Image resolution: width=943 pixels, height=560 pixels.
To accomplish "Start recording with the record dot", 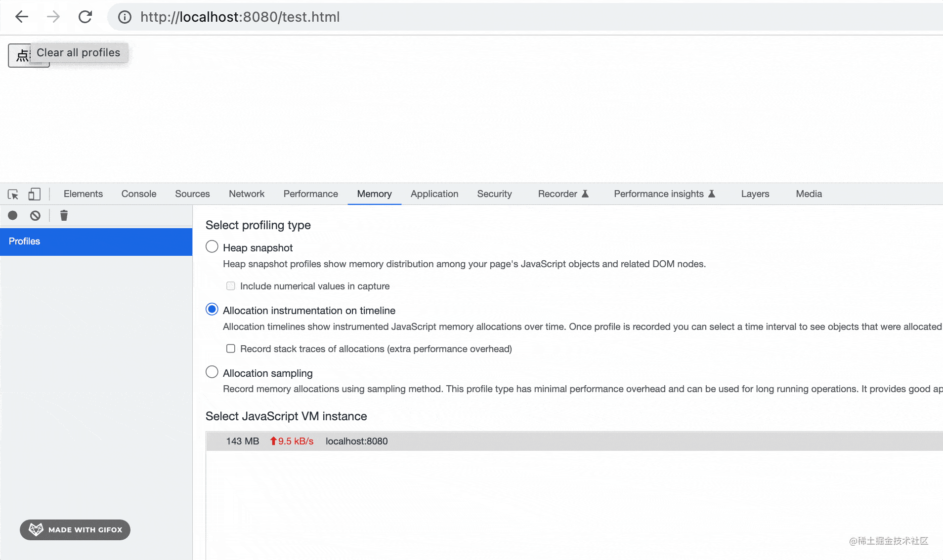I will point(13,215).
